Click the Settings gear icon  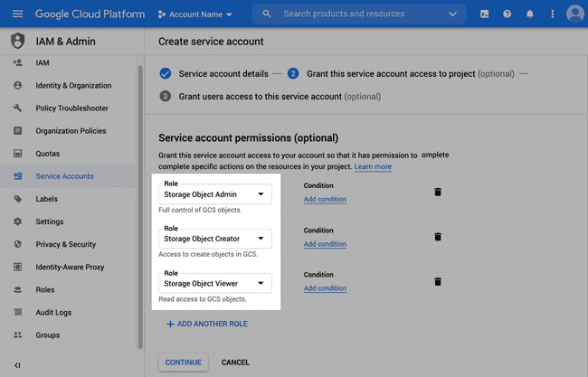pos(17,221)
